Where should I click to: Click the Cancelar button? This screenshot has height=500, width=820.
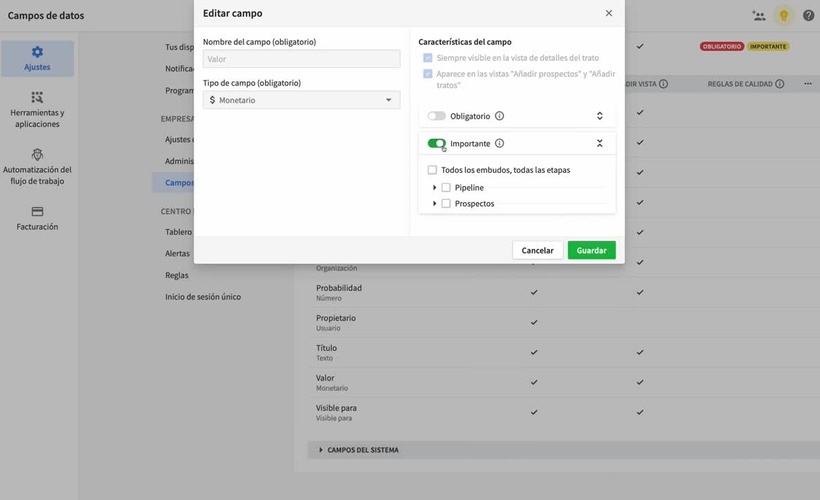pos(537,250)
